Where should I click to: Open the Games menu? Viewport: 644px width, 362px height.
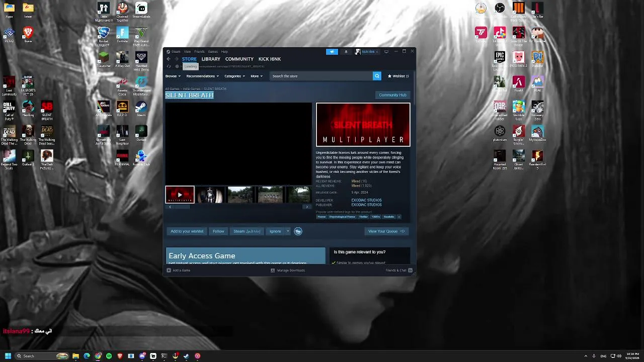click(x=213, y=51)
